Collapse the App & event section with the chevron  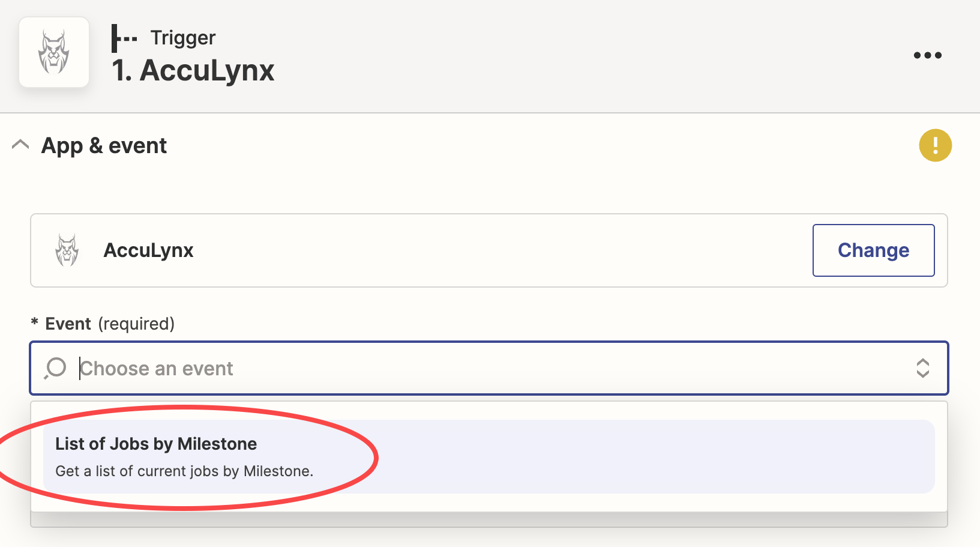20,145
